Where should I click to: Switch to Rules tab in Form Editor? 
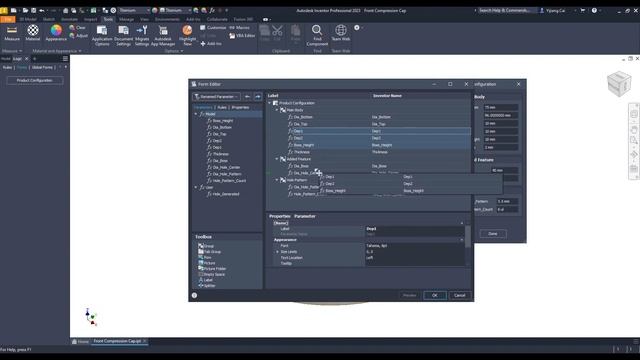tap(222, 107)
